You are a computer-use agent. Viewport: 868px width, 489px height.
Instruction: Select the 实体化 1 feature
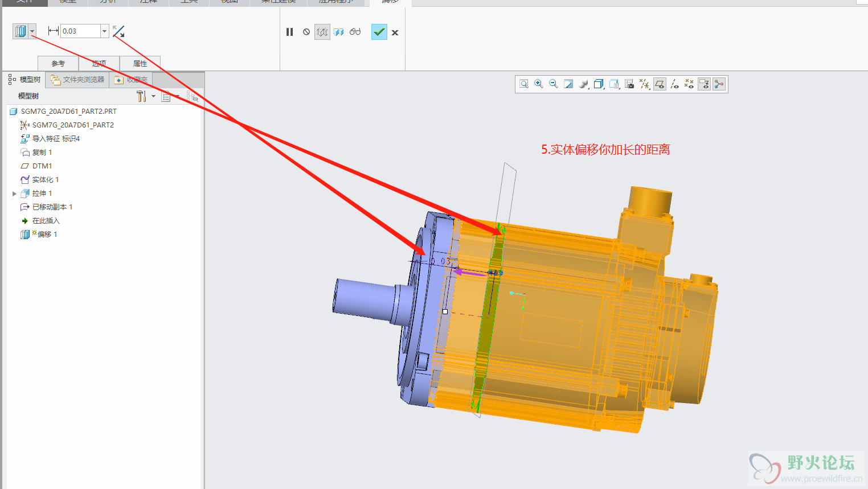point(40,180)
